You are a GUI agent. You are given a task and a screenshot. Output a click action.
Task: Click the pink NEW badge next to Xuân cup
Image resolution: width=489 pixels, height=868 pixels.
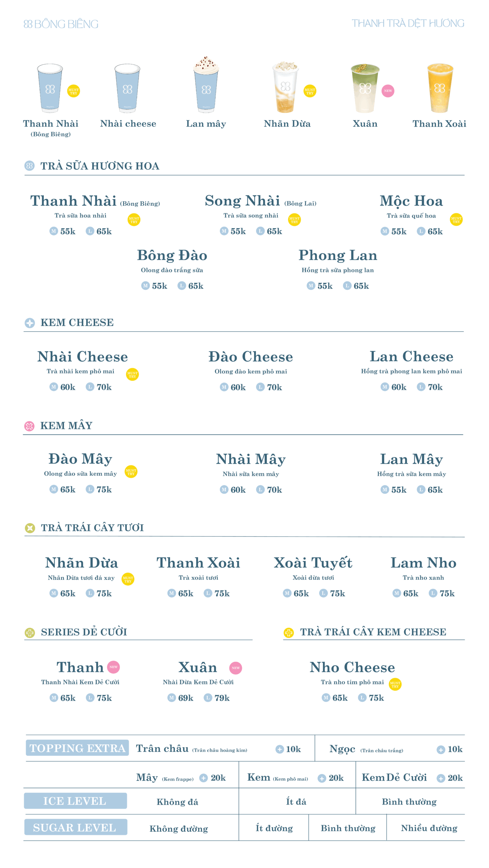pyautogui.click(x=388, y=91)
